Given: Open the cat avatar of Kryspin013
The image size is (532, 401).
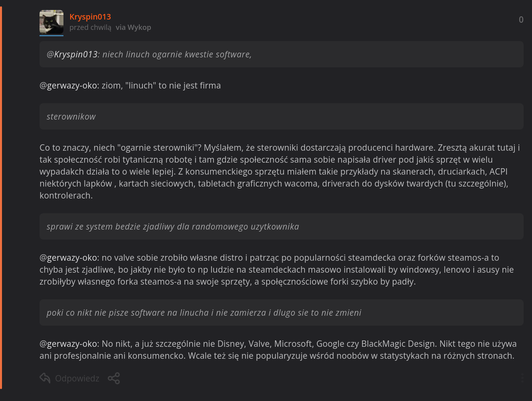Looking at the screenshot, I should pos(51,22).
